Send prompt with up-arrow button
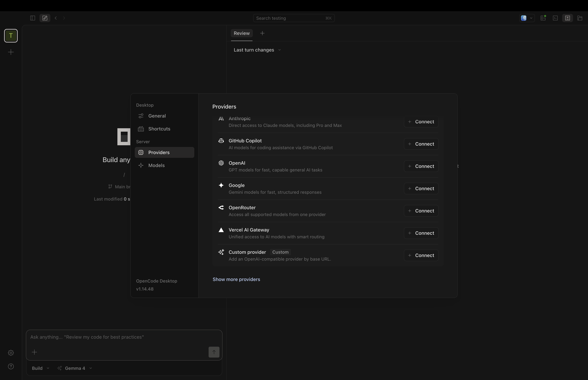588x380 pixels. click(214, 352)
